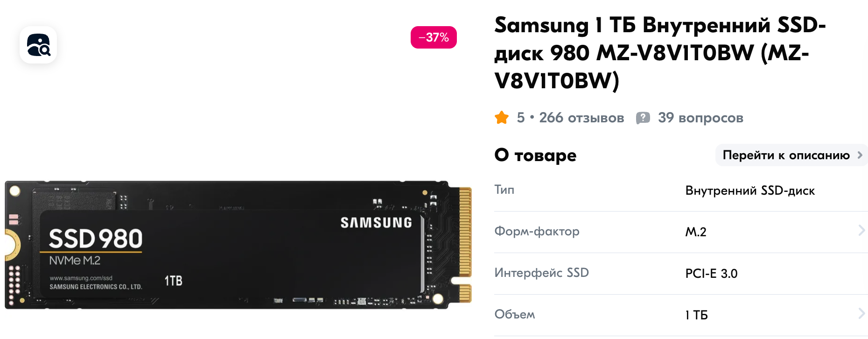Click the −37% discount badge
This screenshot has height=339, width=868.
pyautogui.click(x=434, y=37)
